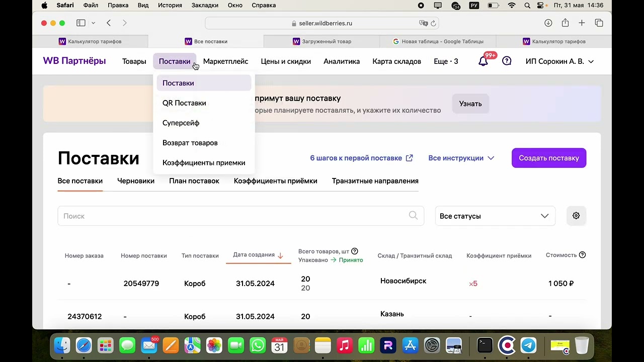Open WhatsApp from the Dock
This screenshot has height=362, width=644.
258,345
